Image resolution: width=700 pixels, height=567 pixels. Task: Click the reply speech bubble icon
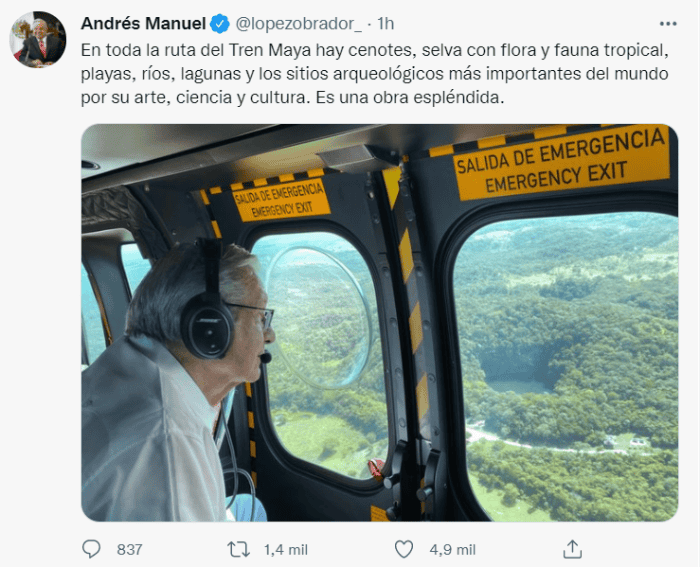coord(91,549)
